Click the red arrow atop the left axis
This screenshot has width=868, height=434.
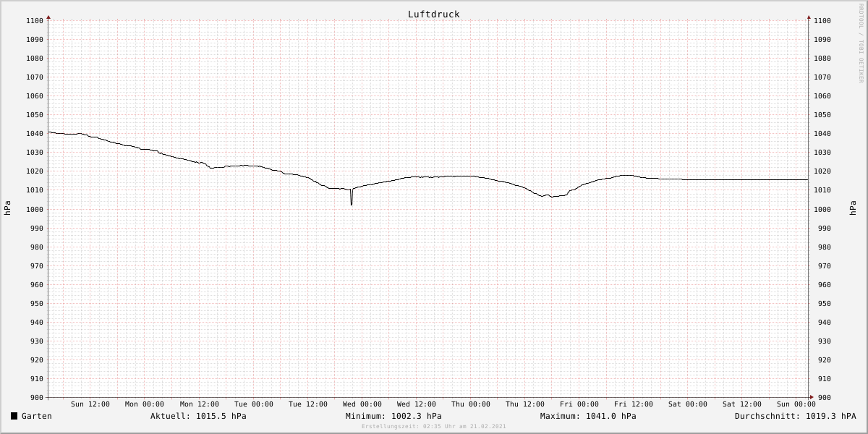[x=48, y=17]
